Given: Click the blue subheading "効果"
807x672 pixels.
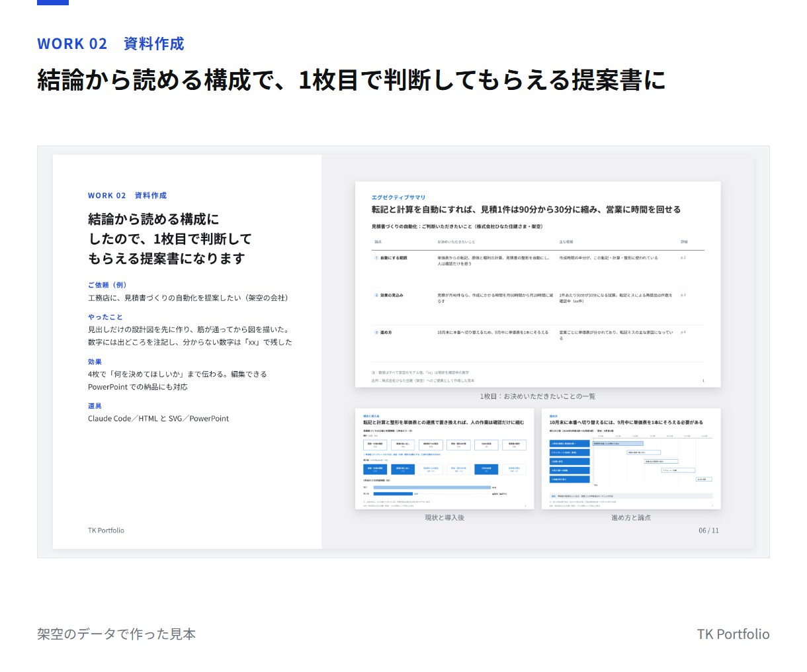Looking at the screenshot, I should [x=95, y=362].
